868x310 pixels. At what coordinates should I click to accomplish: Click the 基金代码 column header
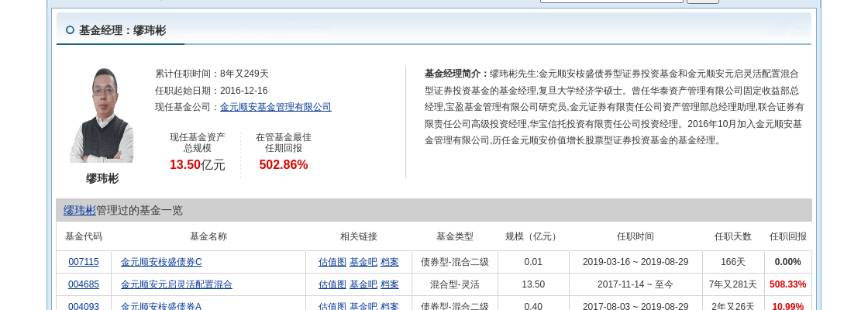(84, 236)
